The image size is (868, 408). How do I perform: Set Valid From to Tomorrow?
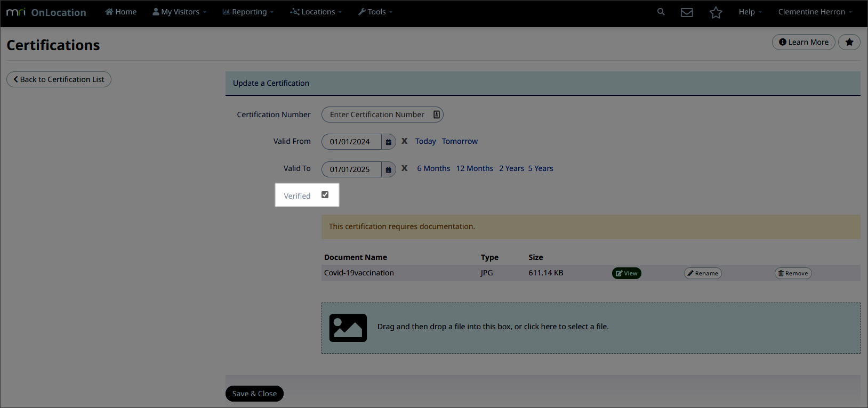pyautogui.click(x=460, y=141)
